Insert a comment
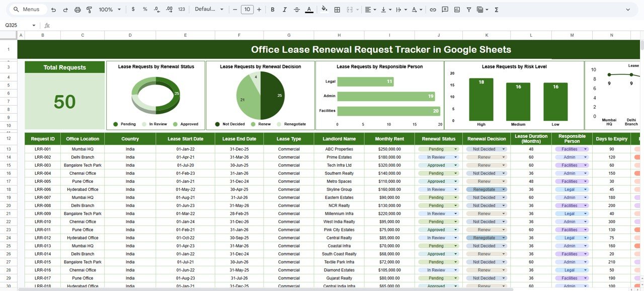The image size is (644, 291). pyautogui.click(x=445, y=9)
